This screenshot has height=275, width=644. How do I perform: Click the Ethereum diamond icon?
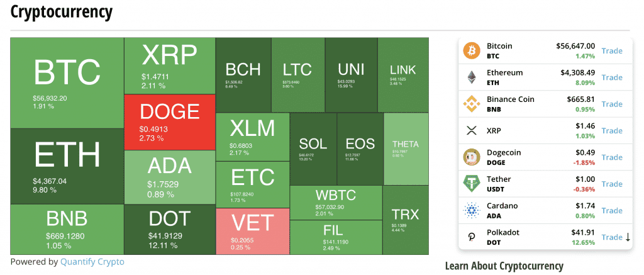[472, 77]
